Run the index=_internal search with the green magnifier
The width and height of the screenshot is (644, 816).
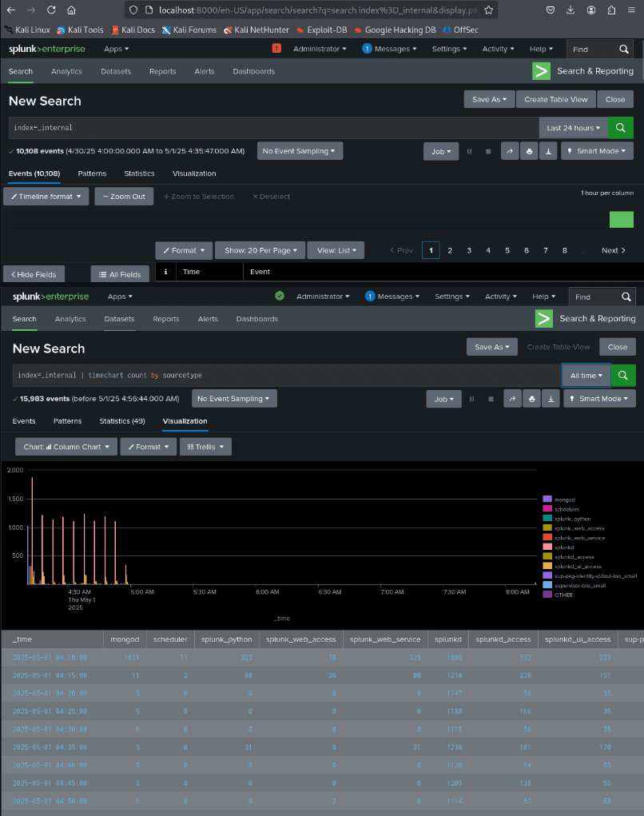(x=621, y=128)
